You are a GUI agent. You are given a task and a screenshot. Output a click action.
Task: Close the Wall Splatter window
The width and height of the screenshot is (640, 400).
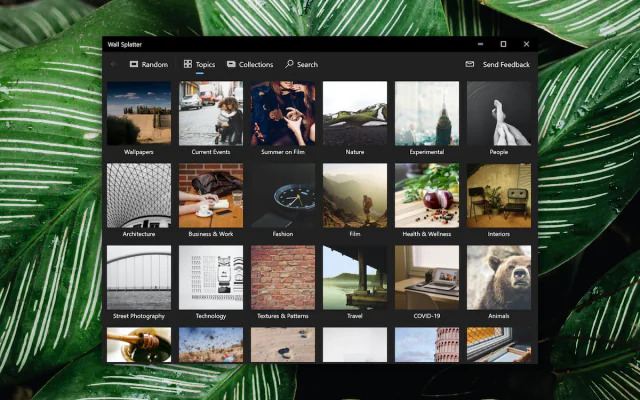(526, 44)
